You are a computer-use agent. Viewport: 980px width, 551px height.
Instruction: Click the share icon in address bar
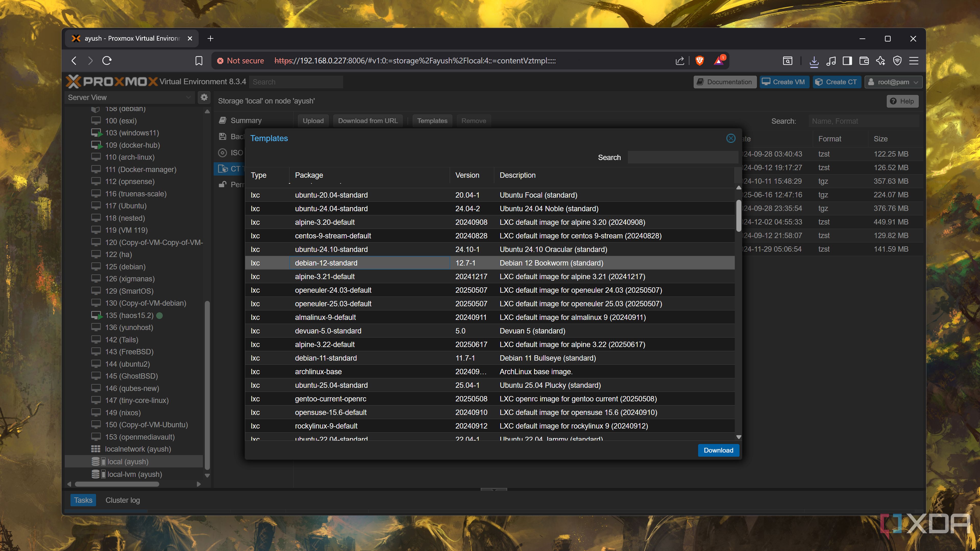679,61
